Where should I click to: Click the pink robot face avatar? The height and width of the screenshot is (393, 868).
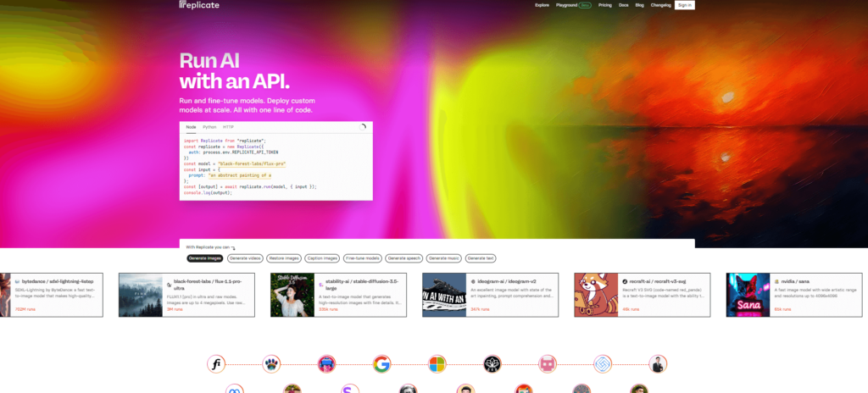pyautogui.click(x=548, y=364)
